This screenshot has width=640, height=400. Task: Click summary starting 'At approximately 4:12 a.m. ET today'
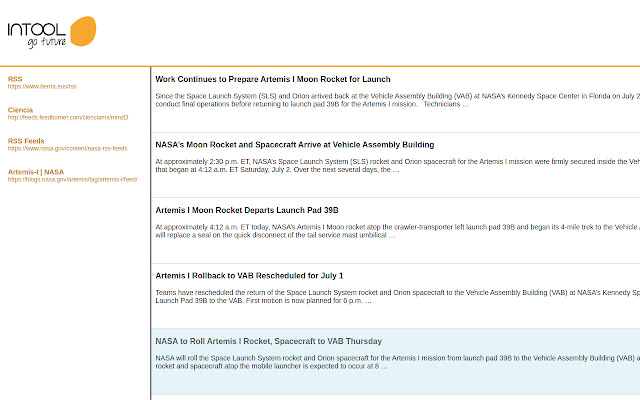point(398,231)
